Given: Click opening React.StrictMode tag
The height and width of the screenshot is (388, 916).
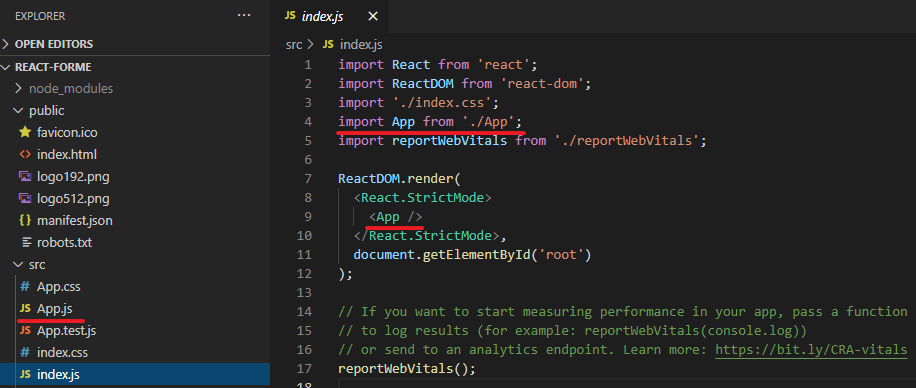Looking at the screenshot, I should [423, 198].
